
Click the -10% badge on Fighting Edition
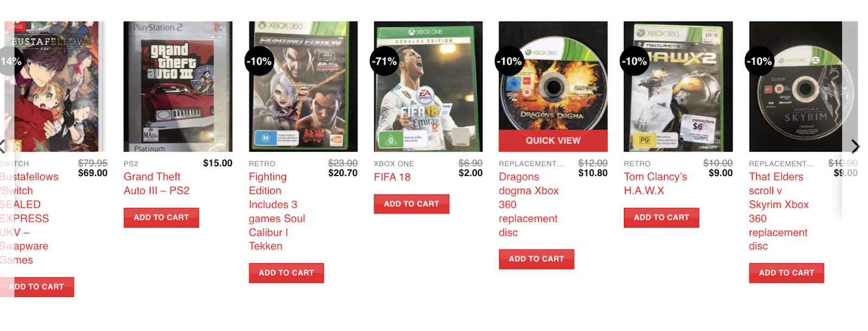(259, 61)
